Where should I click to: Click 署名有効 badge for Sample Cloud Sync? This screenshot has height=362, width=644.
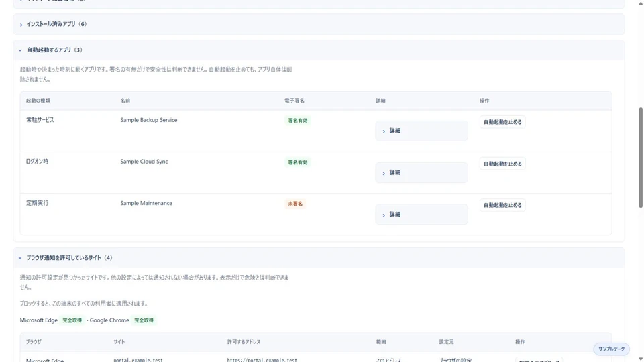tap(297, 162)
